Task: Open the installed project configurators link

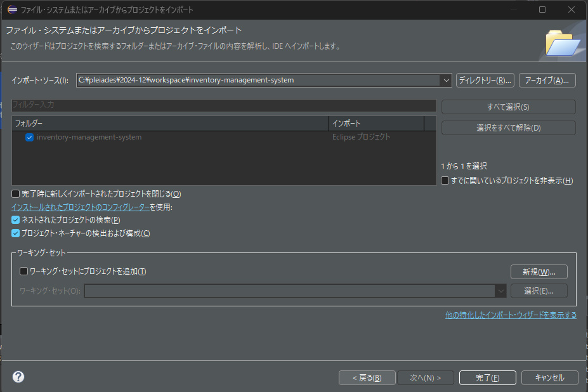Action: pyautogui.click(x=81, y=207)
